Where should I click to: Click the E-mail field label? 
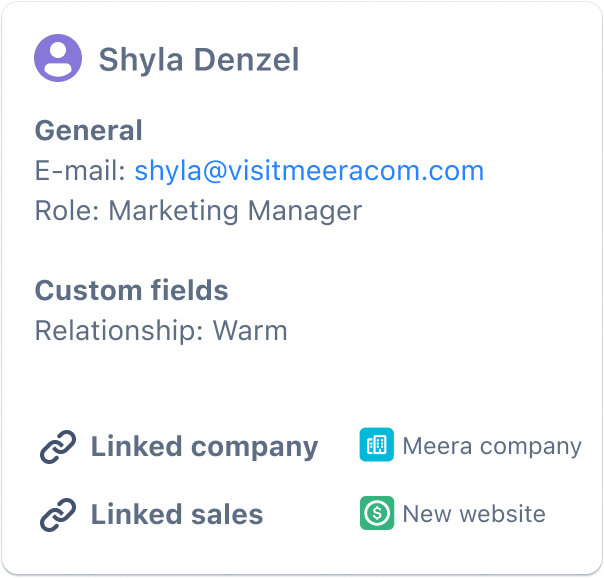pos(80,171)
